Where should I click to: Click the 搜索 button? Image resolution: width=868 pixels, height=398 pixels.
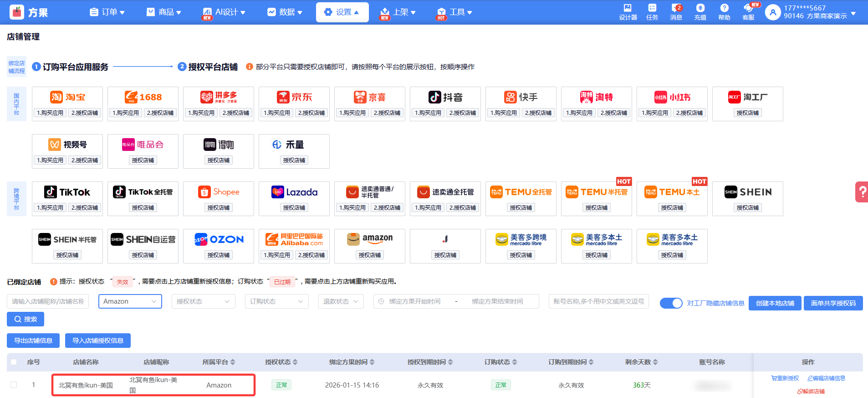[26, 319]
